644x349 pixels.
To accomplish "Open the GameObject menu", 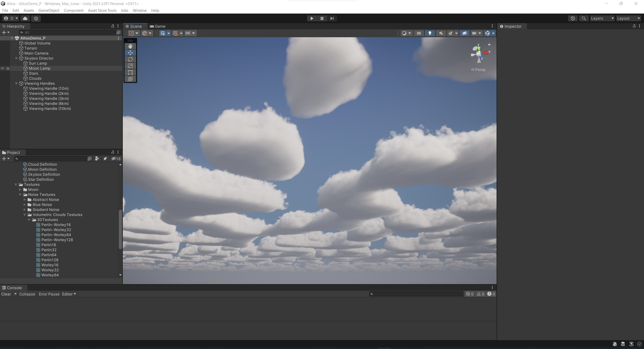I will [x=49, y=10].
